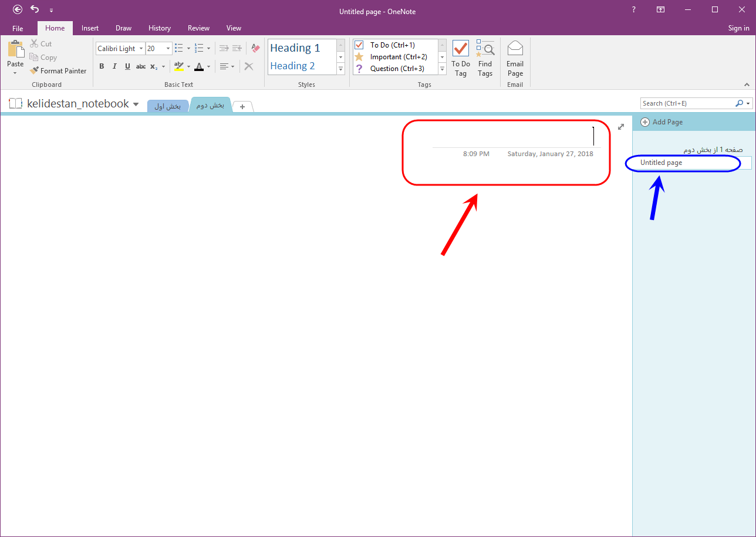Screen dimensions: 756x537
Task: Open bullet style dropdown arrow
Action: pyautogui.click(x=188, y=49)
